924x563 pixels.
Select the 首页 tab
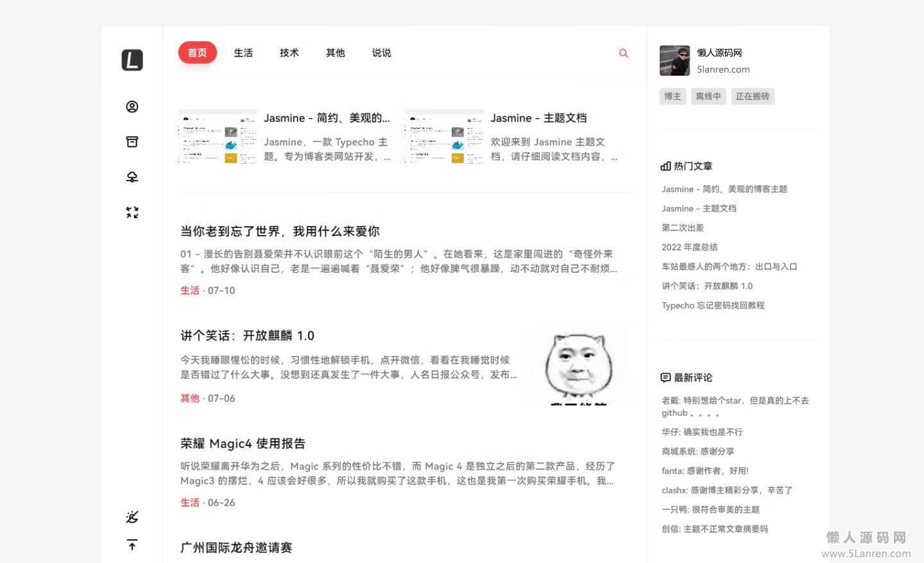coord(198,53)
